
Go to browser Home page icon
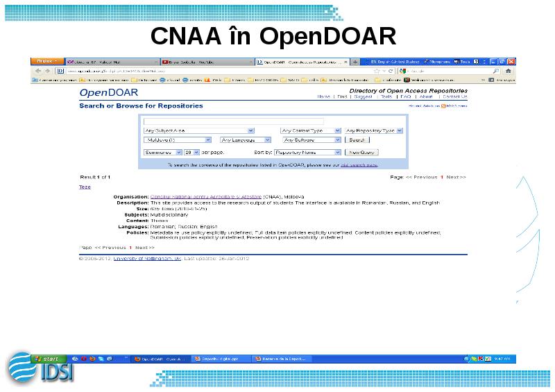point(509,71)
